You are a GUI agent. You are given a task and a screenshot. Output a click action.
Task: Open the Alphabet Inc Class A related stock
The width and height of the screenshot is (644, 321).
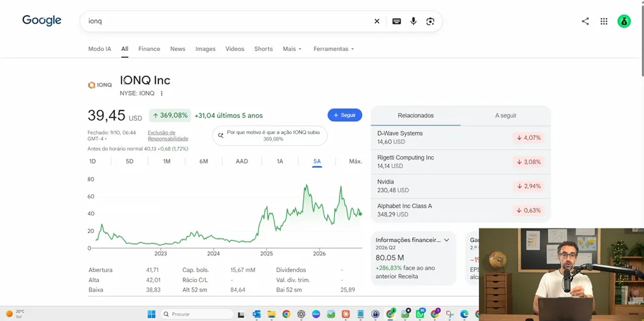tap(460, 210)
